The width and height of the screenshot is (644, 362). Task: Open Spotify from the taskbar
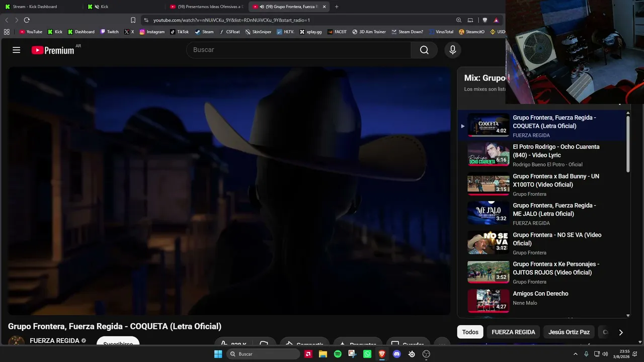coord(338,354)
